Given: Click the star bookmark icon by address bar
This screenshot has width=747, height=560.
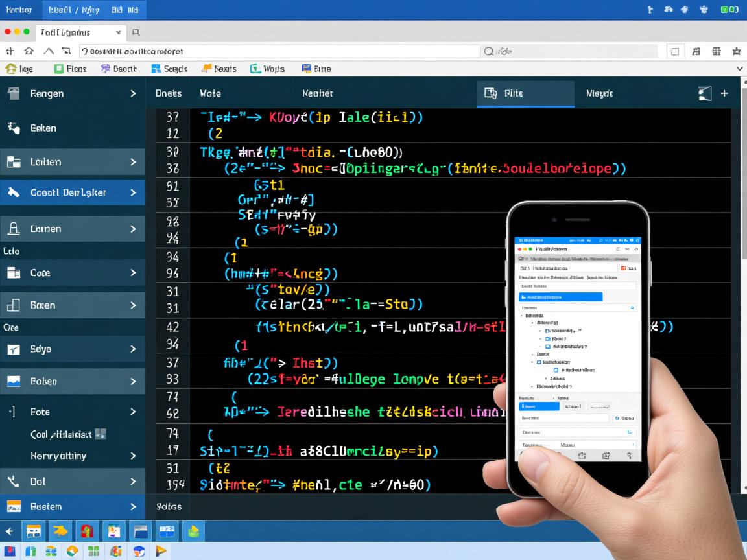Looking at the screenshot, I should point(736,51).
